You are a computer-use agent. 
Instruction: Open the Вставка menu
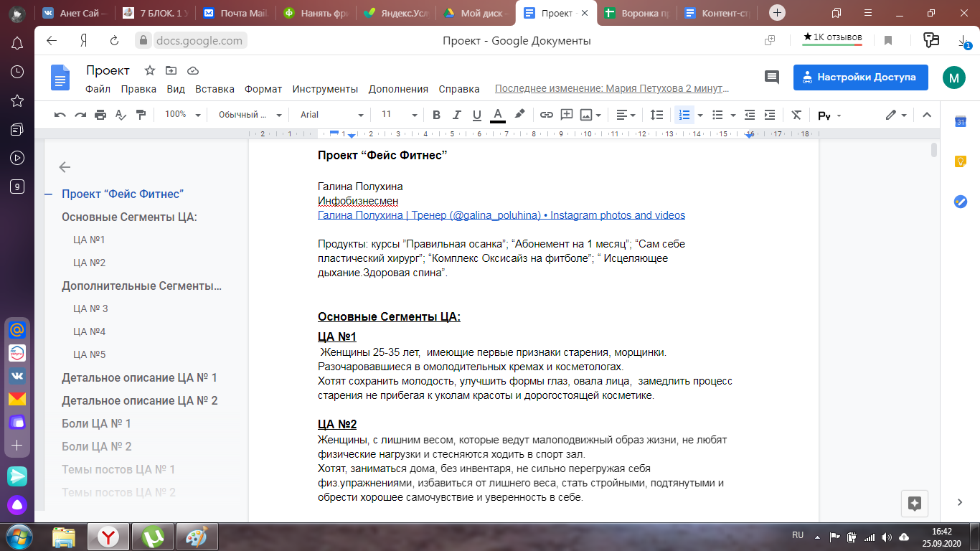pyautogui.click(x=215, y=90)
